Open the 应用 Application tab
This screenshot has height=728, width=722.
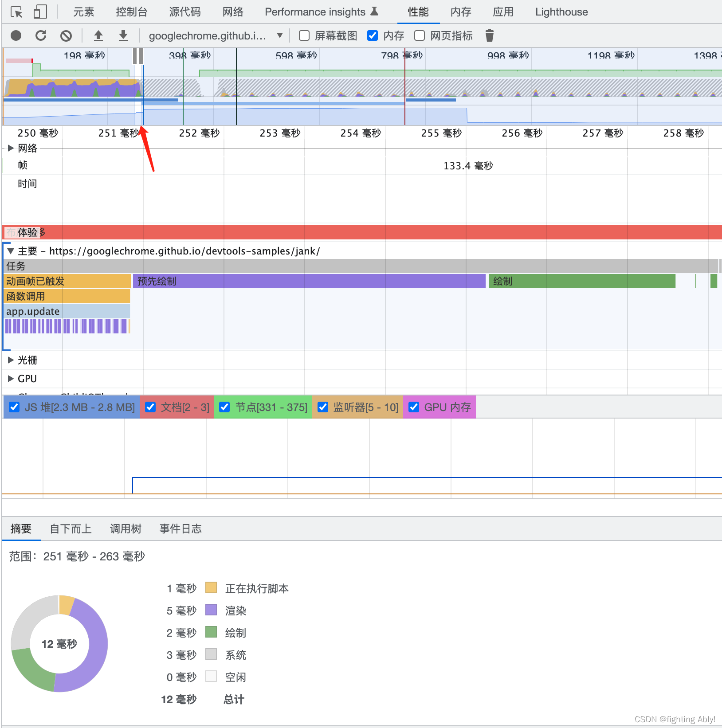click(x=503, y=12)
